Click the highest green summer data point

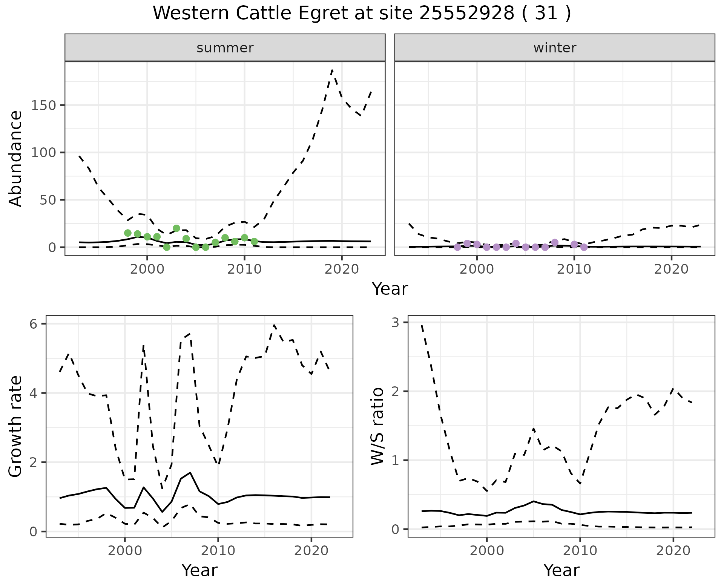tap(176, 228)
